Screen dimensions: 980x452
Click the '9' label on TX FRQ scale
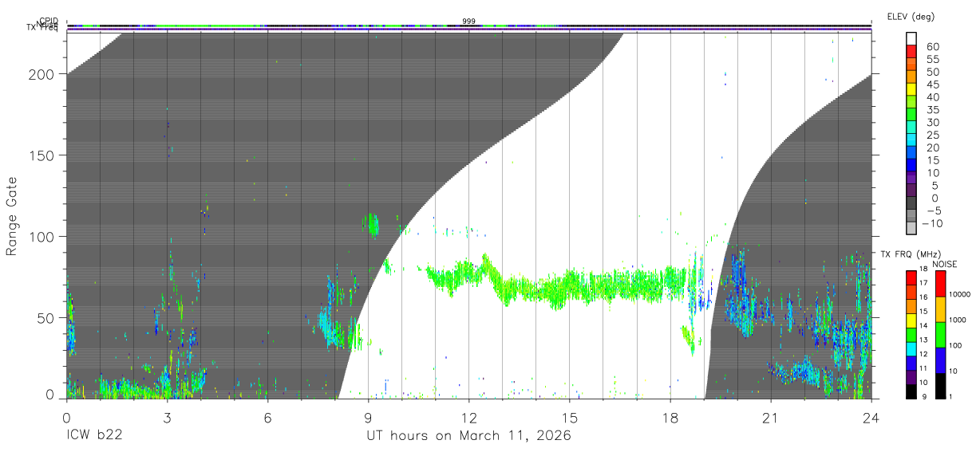[x=924, y=397]
